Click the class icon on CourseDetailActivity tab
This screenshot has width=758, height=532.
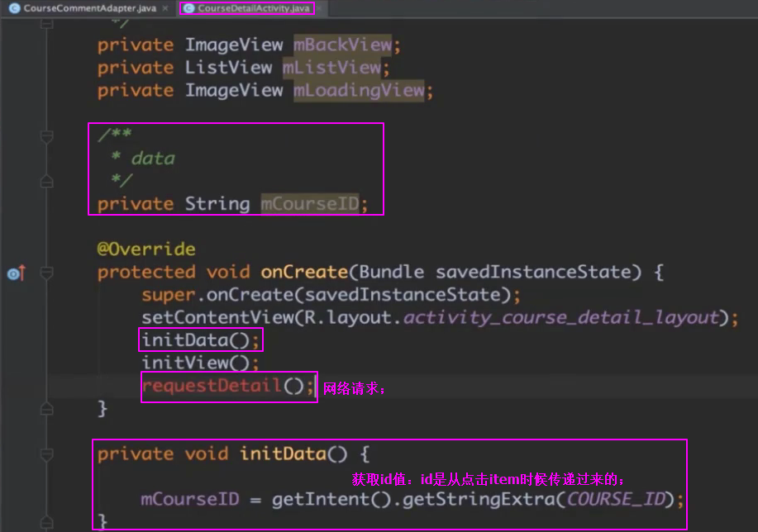[x=189, y=8]
